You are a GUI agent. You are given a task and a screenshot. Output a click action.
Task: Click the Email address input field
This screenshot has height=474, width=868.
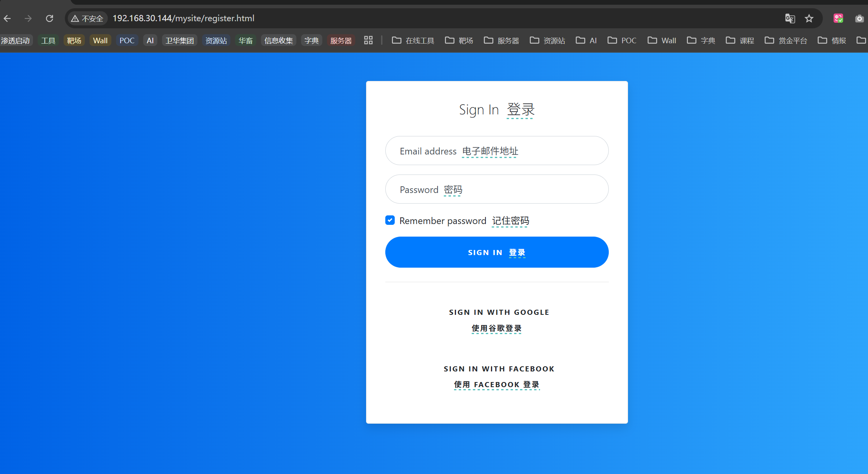coord(497,151)
